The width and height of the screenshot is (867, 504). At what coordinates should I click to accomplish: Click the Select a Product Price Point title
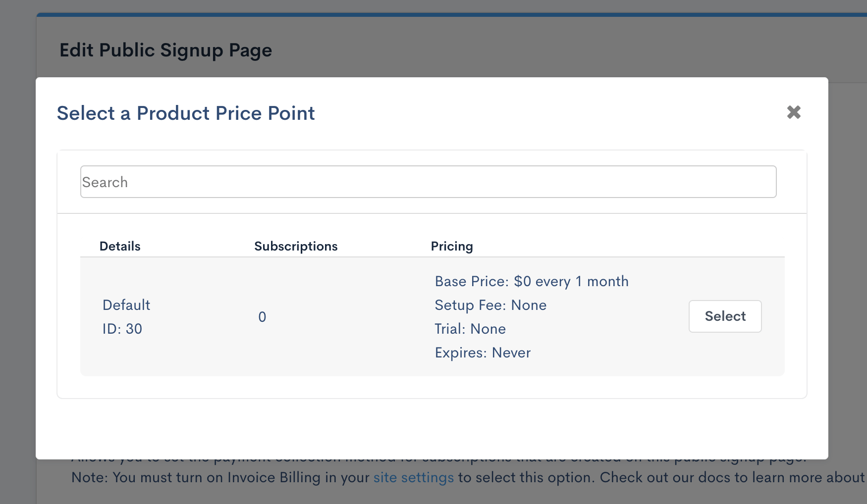(186, 113)
